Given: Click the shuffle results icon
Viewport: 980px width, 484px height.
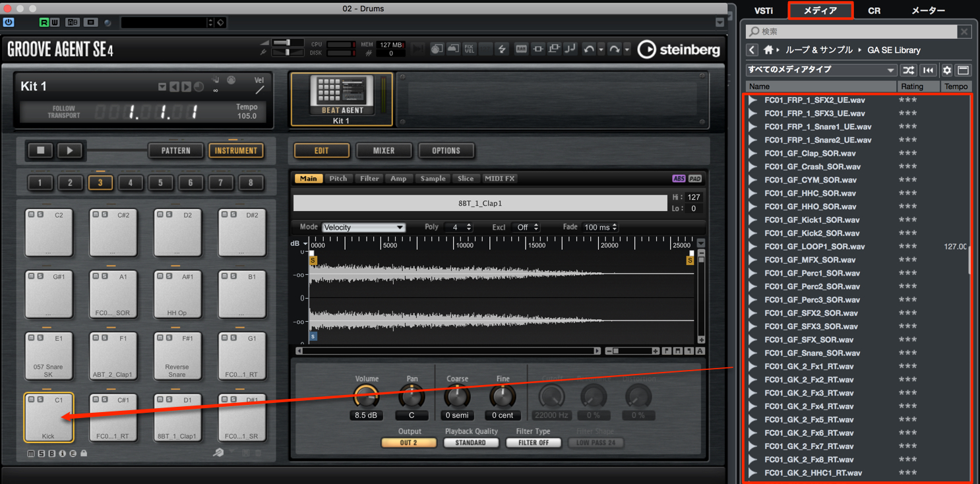Looking at the screenshot, I should coord(909,70).
